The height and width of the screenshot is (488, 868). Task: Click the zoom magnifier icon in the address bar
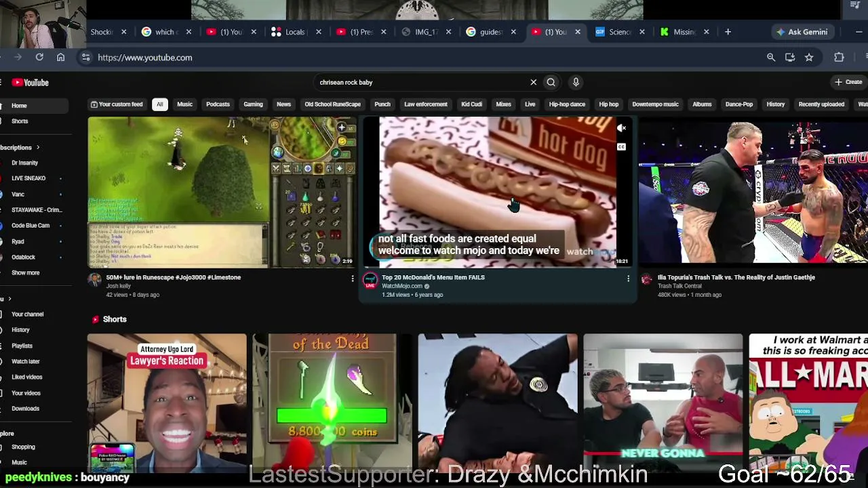click(771, 58)
